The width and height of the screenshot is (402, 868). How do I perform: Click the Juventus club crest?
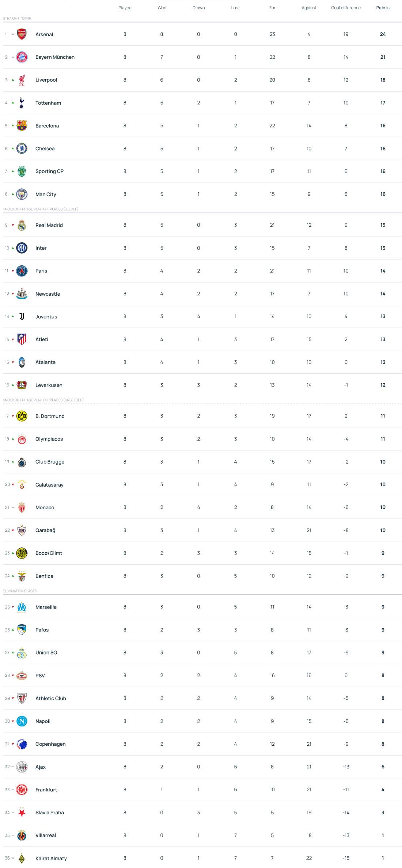(x=22, y=317)
